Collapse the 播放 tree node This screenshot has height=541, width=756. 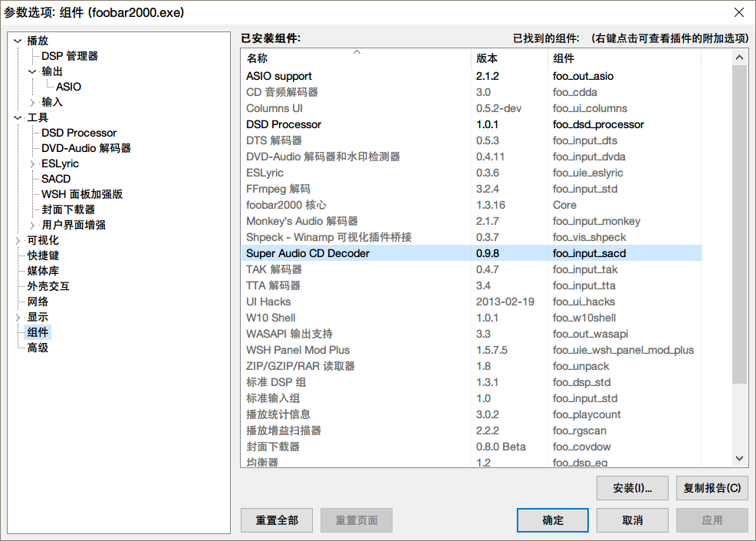click(18, 41)
